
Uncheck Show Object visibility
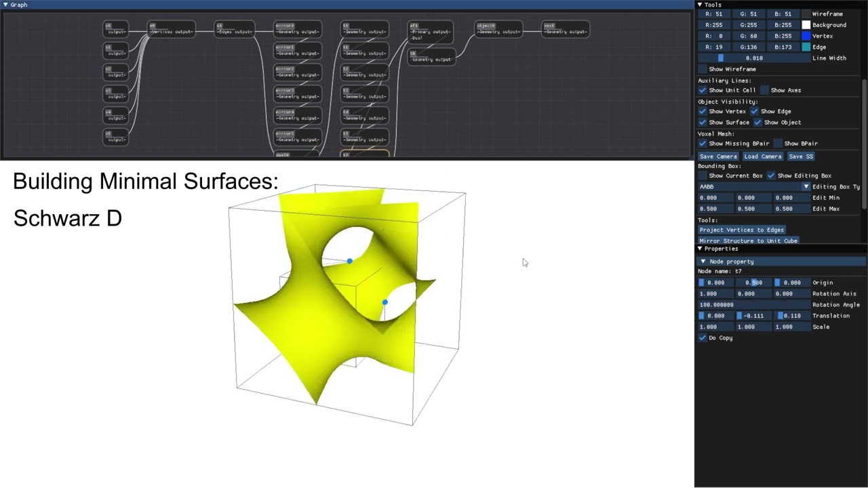pyautogui.click(x=757, y=123)
